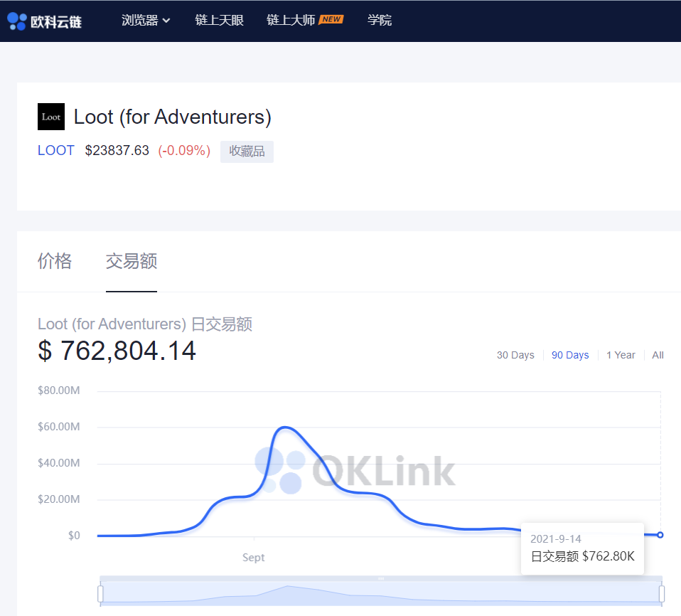Click the $20.00M axis label

point(58,499)
